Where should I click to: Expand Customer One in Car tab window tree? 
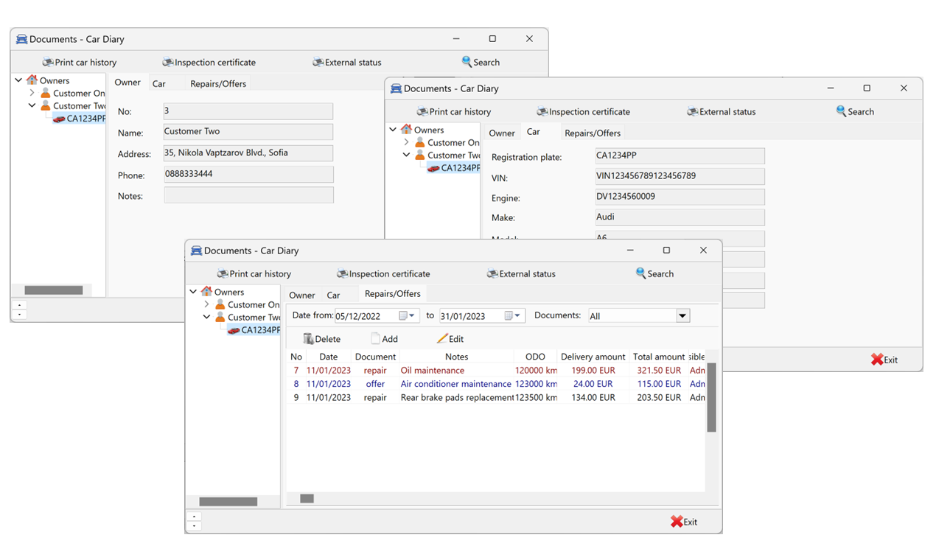pos(406,142)
